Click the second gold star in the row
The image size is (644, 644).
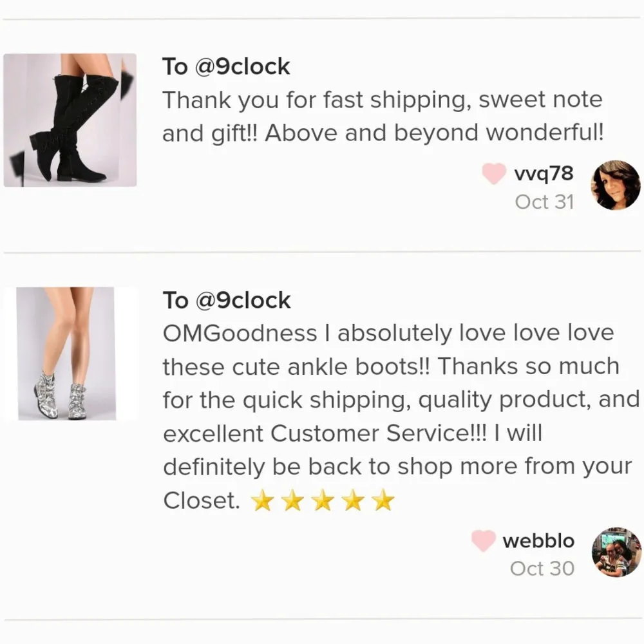(292, 500)
